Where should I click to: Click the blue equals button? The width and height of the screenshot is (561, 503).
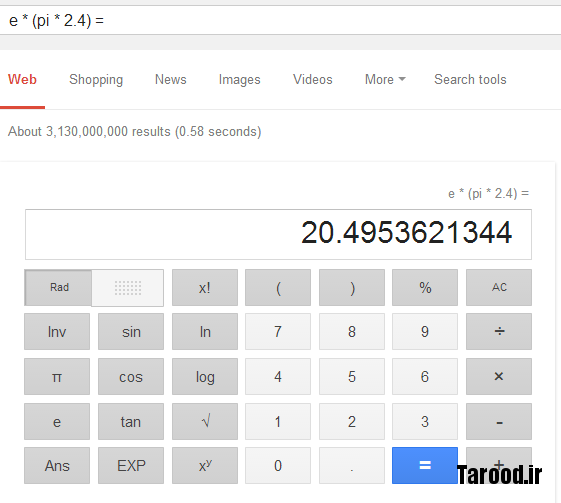(425, 465)
